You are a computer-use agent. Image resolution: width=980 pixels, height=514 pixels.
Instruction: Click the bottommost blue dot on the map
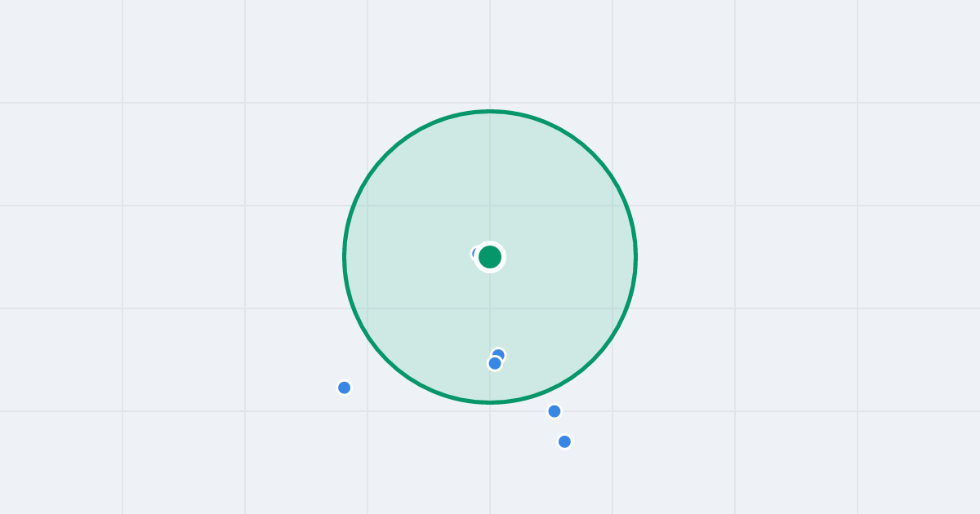pos(564,441)
